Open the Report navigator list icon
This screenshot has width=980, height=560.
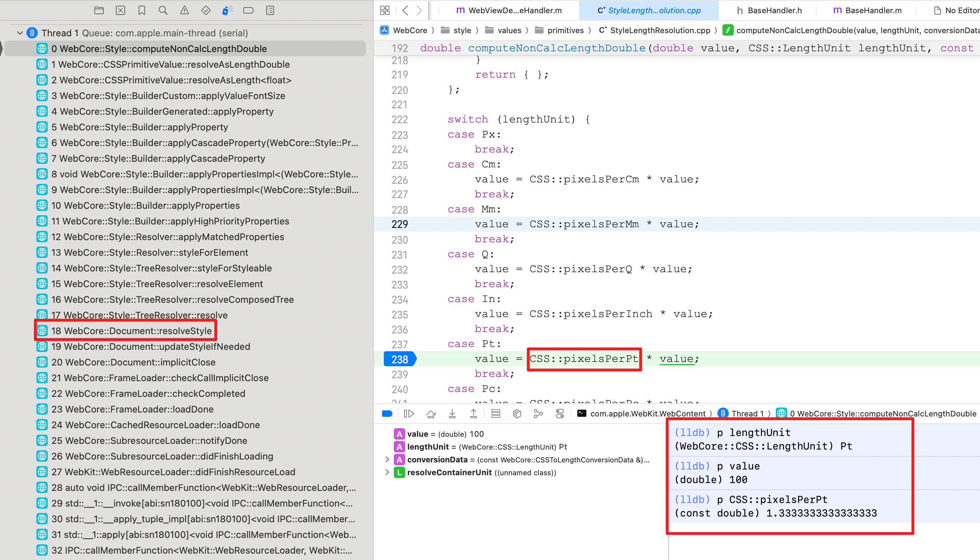click(x=270, y=10)
